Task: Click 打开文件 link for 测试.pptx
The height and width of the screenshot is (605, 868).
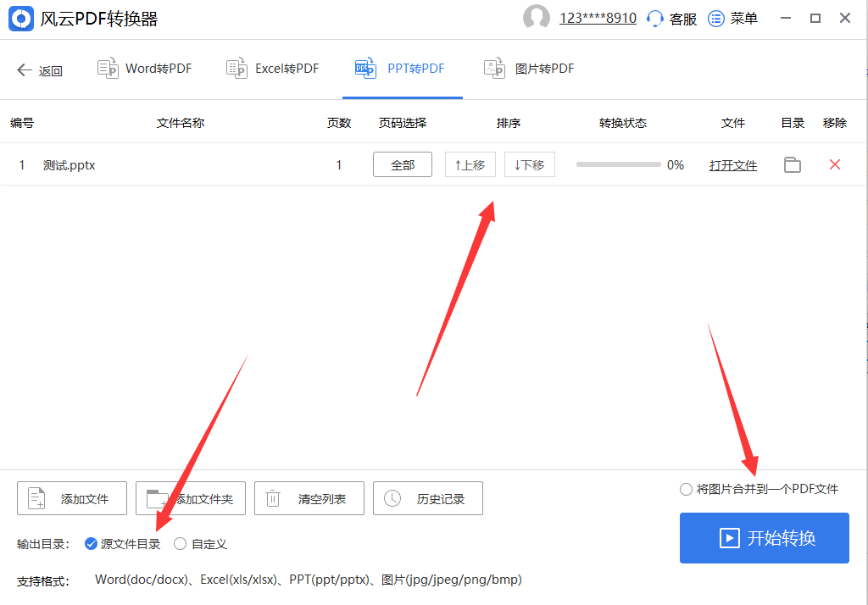Action: (x=733, y=165)
